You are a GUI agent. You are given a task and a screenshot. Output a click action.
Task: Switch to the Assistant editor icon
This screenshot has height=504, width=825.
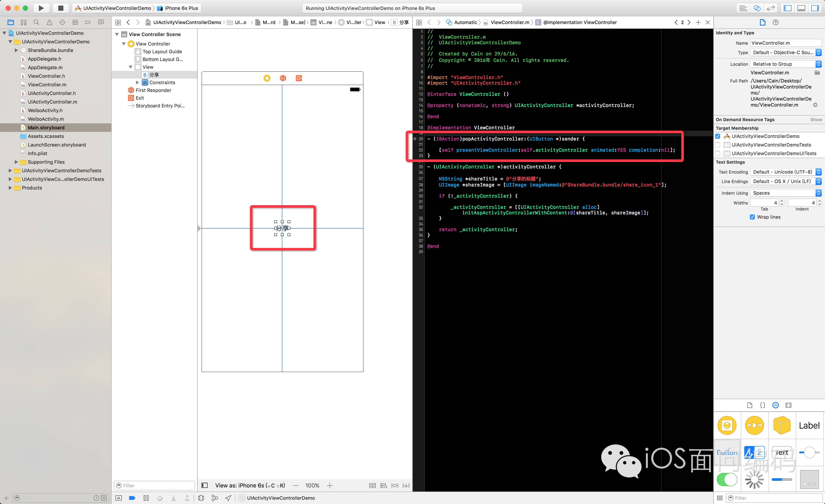point(757,8)
